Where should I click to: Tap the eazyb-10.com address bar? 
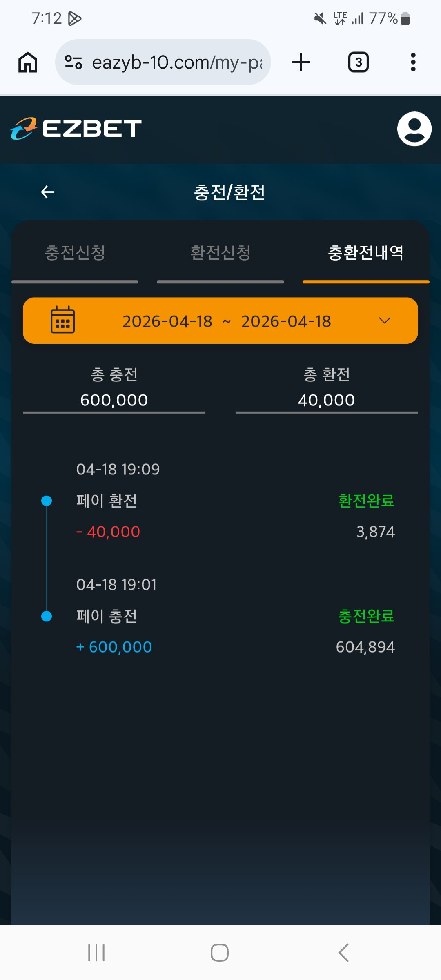pos(176,62)
